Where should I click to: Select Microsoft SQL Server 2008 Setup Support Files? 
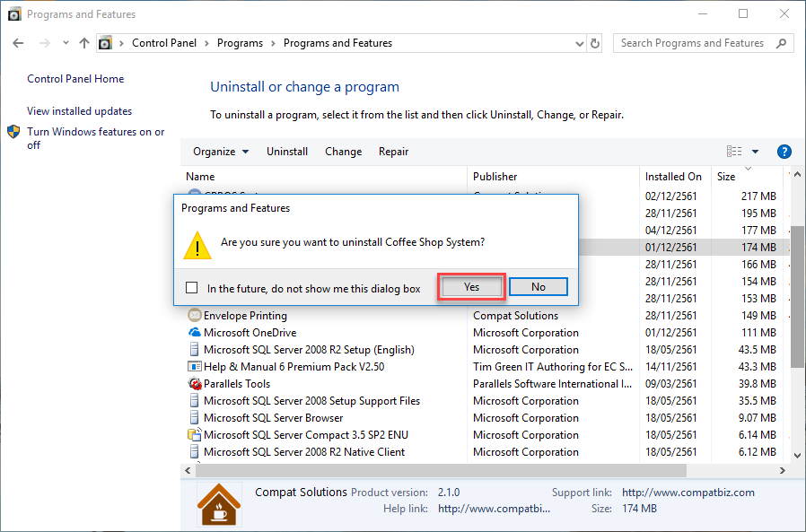pyautogui.click(x=486, y=400)
